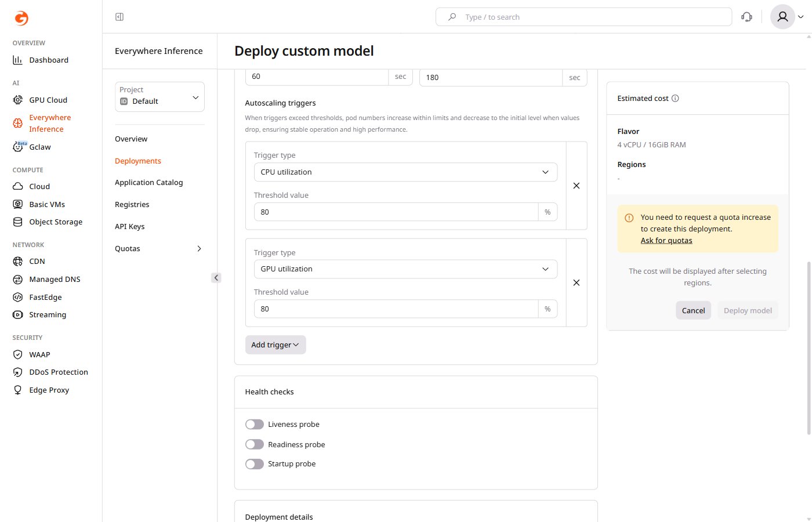Enable the Liveness probe toggle
Image resolution: width=812 pixels, height=522 pixels.
coord(254,425)
